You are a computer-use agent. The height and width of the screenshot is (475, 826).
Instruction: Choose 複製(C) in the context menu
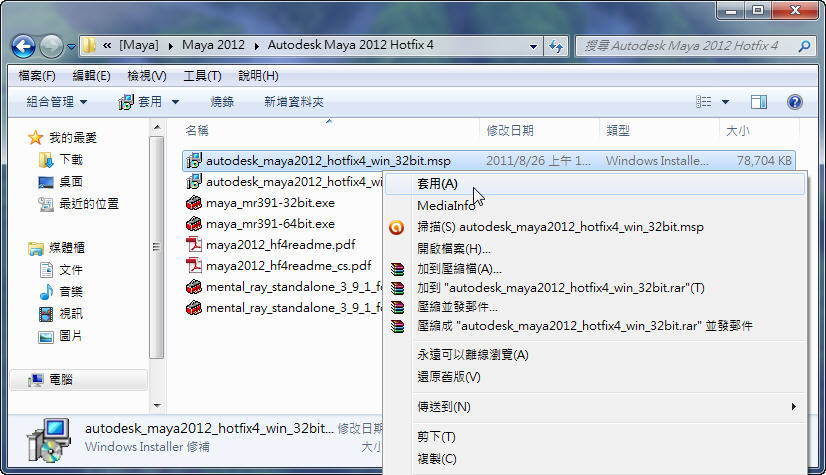(x=595, y=459)
